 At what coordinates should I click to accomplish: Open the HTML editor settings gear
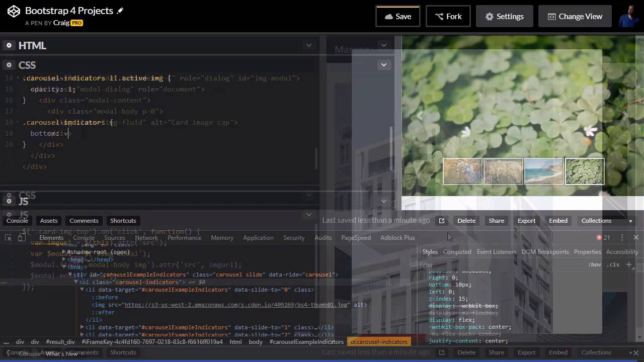click(9, 45)
